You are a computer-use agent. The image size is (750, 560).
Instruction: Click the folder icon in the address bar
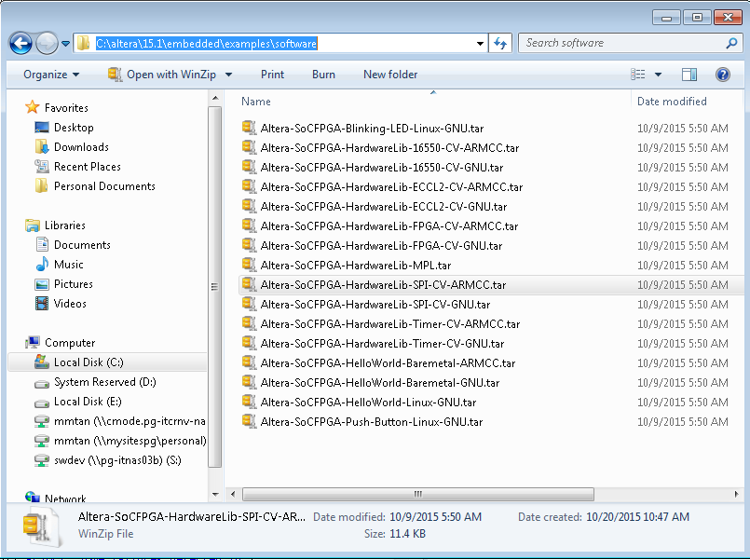point(84,43)
